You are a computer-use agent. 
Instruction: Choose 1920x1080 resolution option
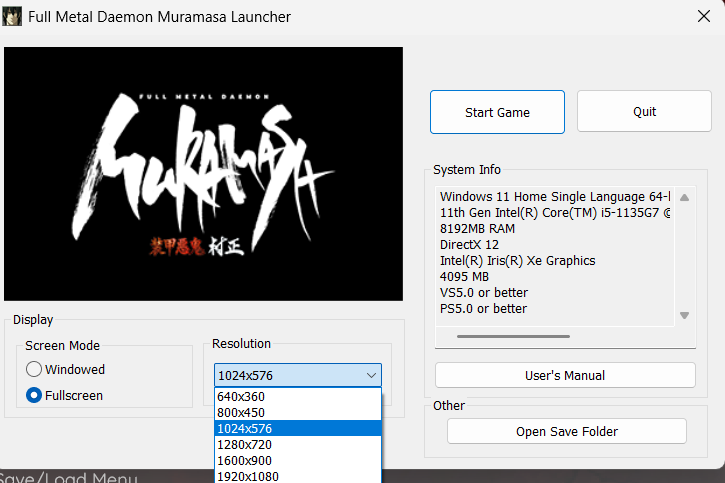click(x=298, y=476)
